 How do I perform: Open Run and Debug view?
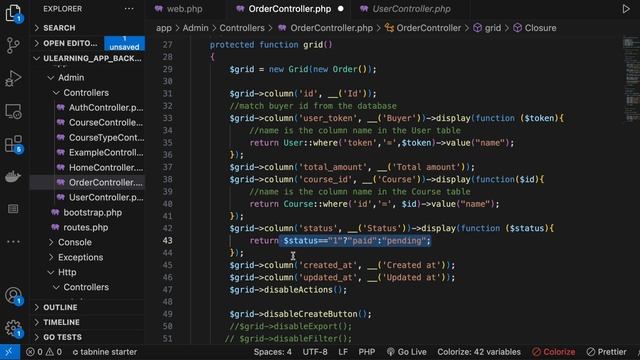coord(13,78)
